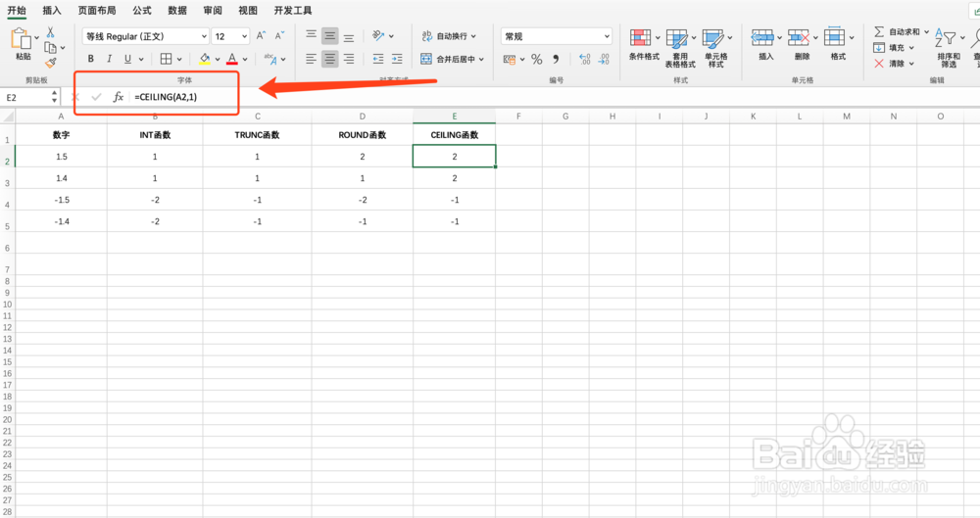Expand the font color dropdown arrow

click(245, 60)
